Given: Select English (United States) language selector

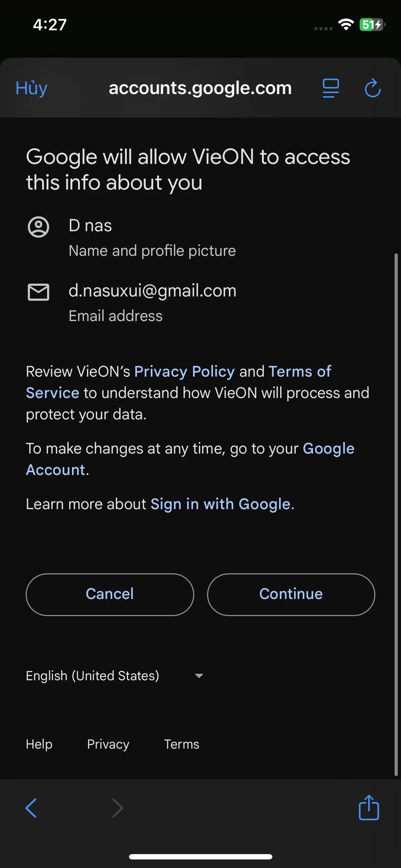Looking at the screenshot, I should (x=93, y=676).
